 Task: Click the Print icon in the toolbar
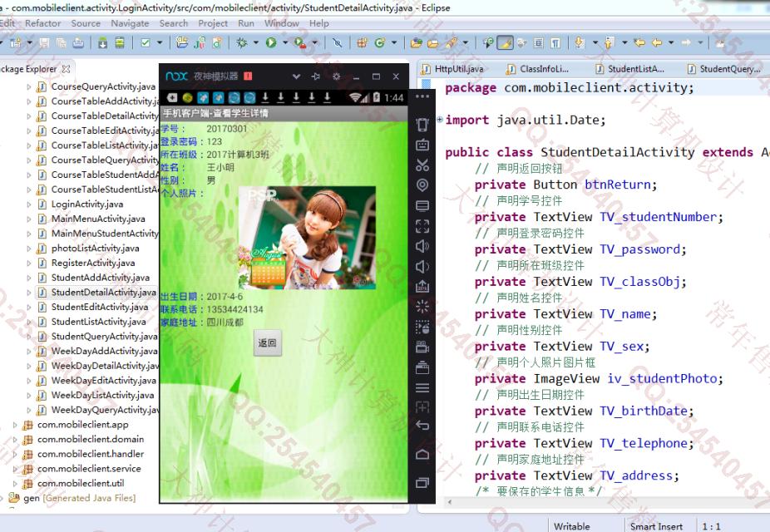78,43
